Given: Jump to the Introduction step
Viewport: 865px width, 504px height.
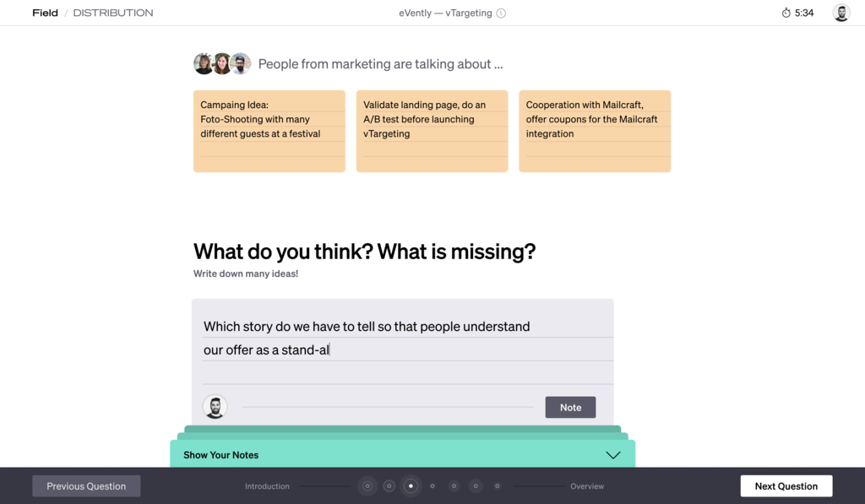Looking at the screenshot, I should click(266, 486).
